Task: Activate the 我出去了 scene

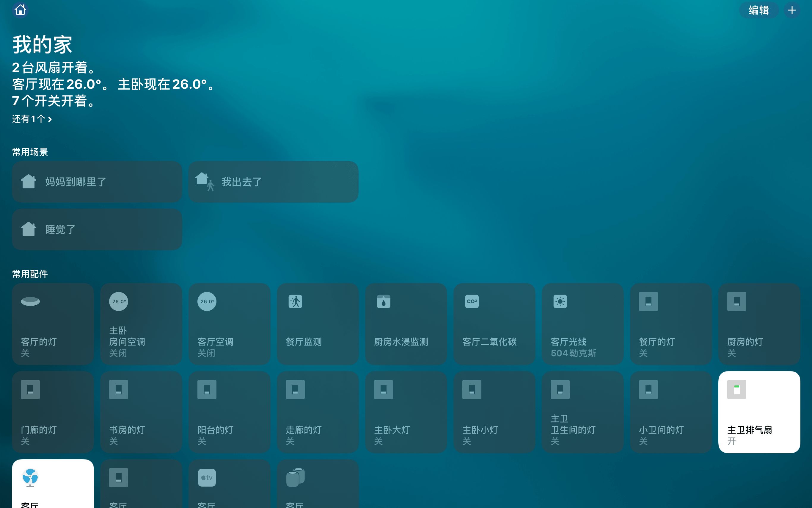Action: 273,182
